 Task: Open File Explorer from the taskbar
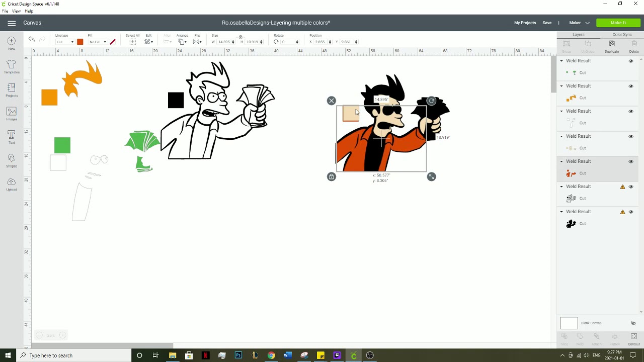[x=173, y=355]
